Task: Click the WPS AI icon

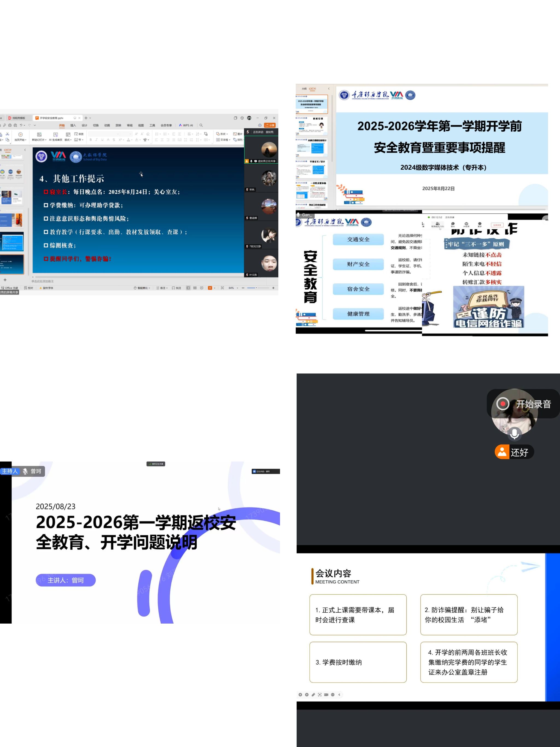Action: click(180, 125)
